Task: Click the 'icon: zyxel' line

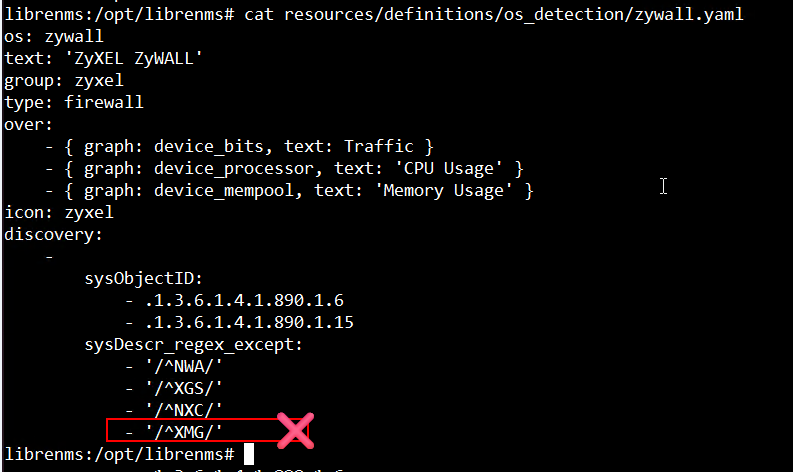Action: click(59, 212)
